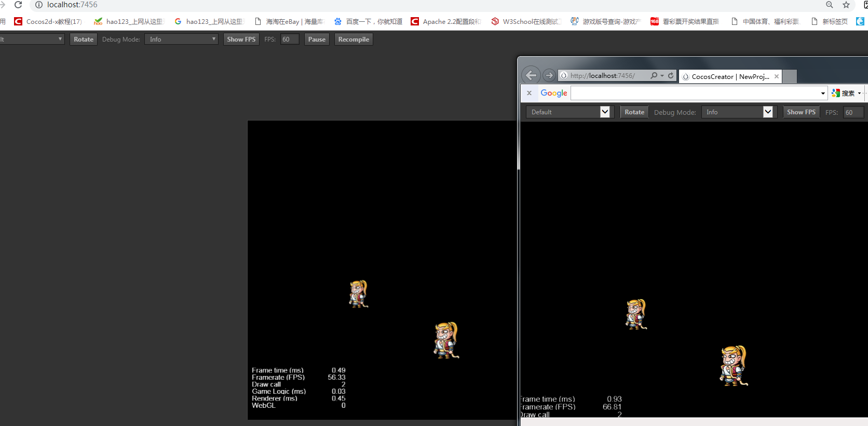Viewport: 868px width, 426px height.
Task: Open the first hao123 bookmark with green icon
Action: pyautogui.click(x=128, y=21)
